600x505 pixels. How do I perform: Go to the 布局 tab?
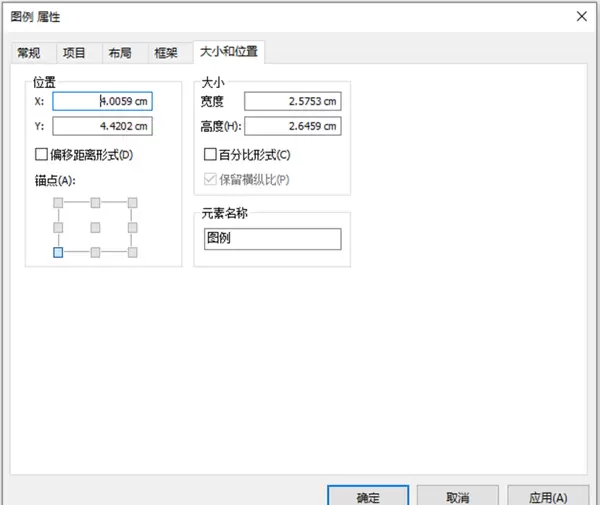click(119, 53)
